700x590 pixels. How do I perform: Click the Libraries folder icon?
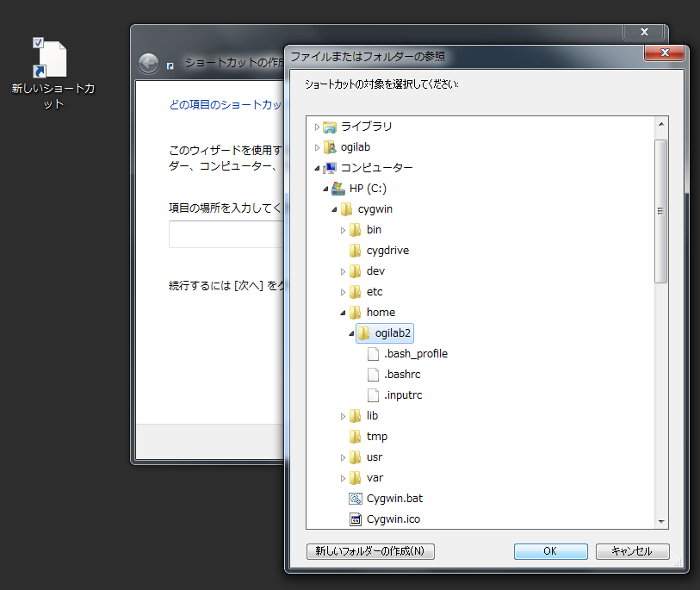point(330,127)
